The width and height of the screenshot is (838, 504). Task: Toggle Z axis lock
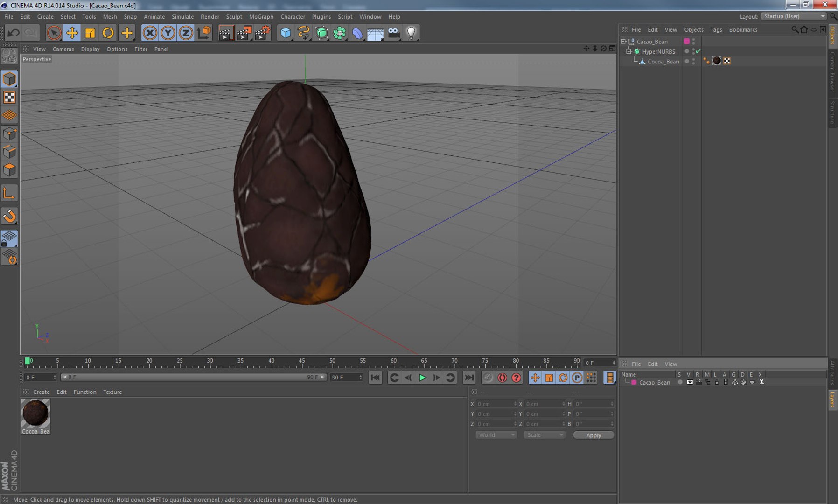coord(186,33)
